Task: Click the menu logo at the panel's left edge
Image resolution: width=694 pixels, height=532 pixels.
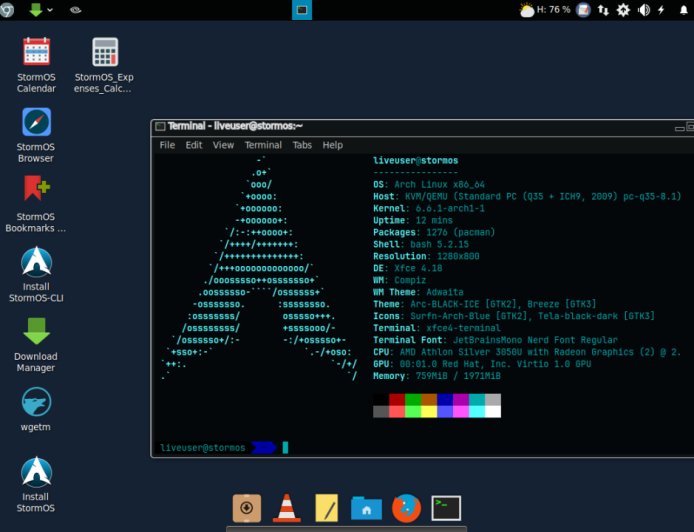Action: click(6, 10)
